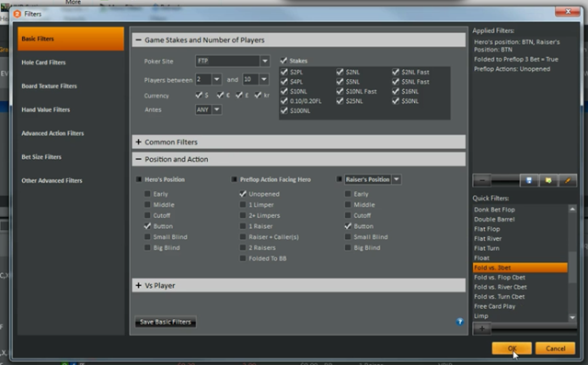Open Bet Size Filters
The height and width of the screenshot is (365, 588).
tap(41, 157)
